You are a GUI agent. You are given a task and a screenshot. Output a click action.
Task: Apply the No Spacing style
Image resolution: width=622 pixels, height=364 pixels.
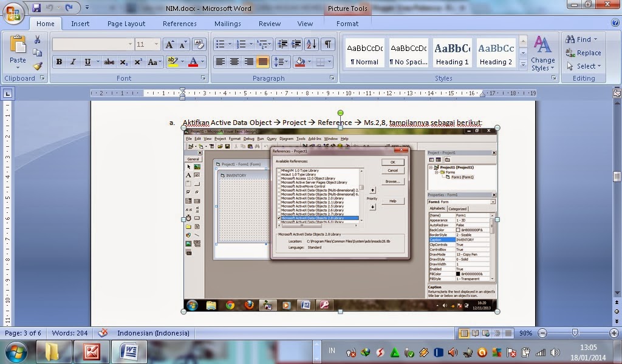(409, 53)
